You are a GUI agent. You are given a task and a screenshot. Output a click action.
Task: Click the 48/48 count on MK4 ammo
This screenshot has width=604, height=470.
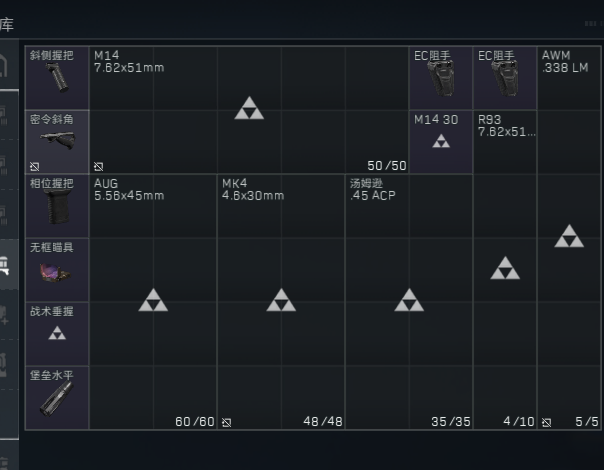pos(323,422)
